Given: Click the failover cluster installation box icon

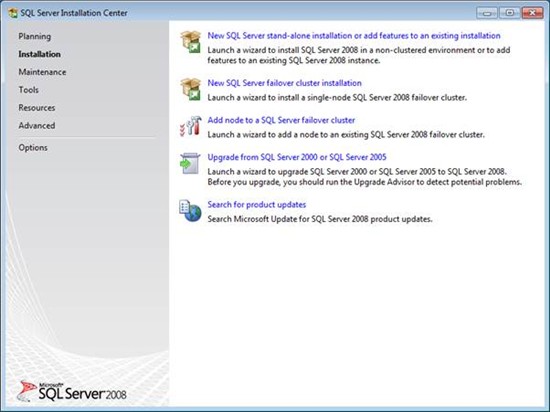Looking at the screenshot, I should (x=190, y=89).
